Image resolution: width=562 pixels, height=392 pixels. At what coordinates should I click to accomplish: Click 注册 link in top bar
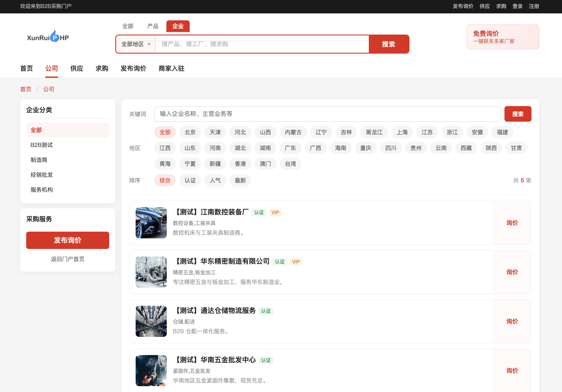(x=534, y=6)
